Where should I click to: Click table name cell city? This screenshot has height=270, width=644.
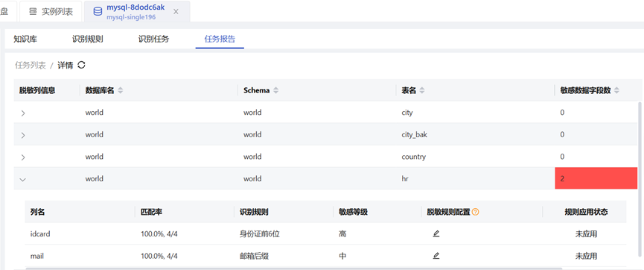(407, 113)
